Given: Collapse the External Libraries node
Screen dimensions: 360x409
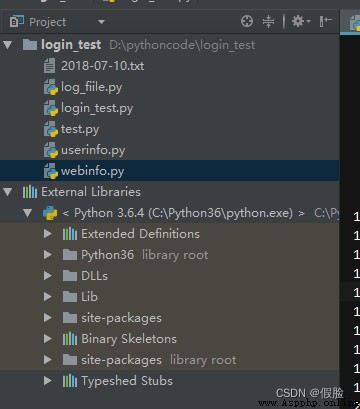Looking at the screenshot, I should point(7,192).
